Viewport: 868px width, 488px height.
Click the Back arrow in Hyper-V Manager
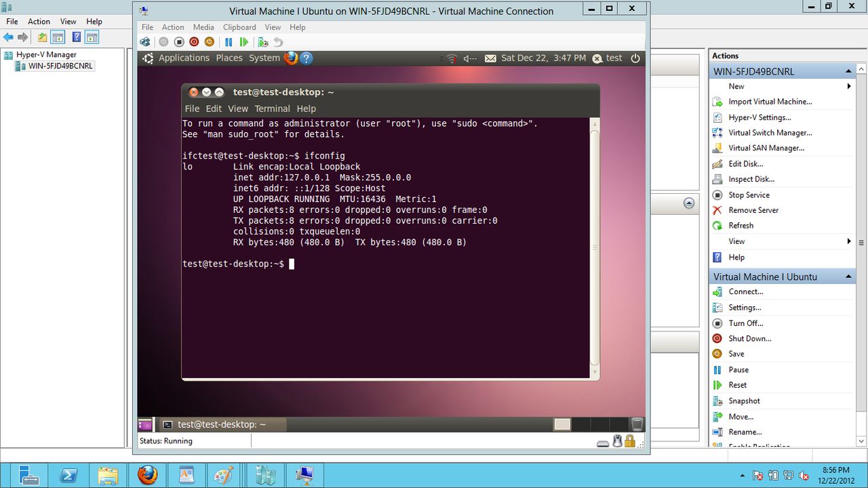(x=8, y=37)
